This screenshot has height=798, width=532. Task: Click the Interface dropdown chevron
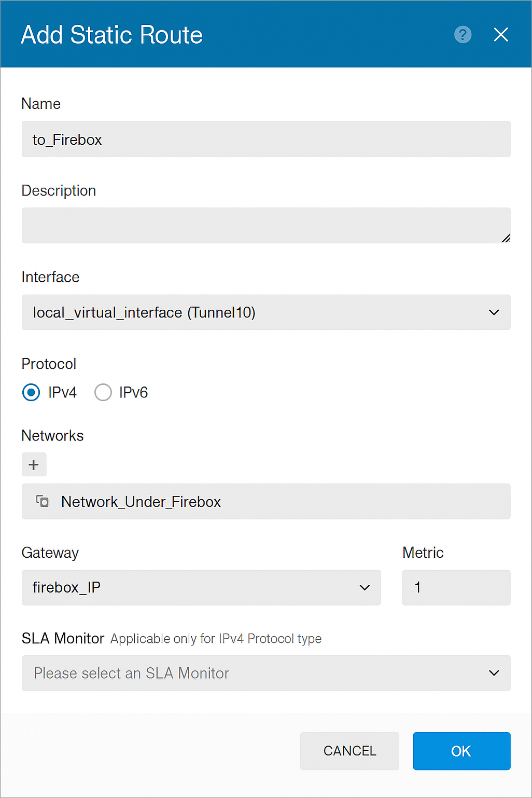coord(493,312)
